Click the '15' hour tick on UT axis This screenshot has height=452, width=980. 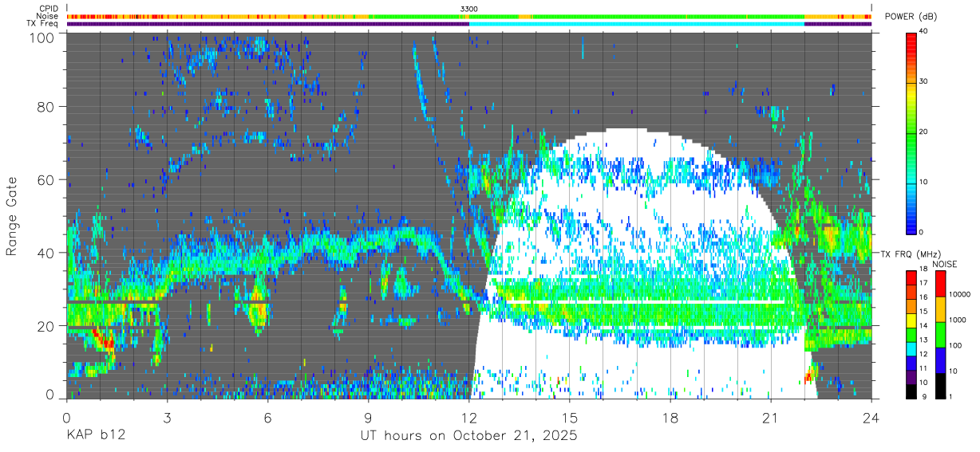[x=570, y=418]
